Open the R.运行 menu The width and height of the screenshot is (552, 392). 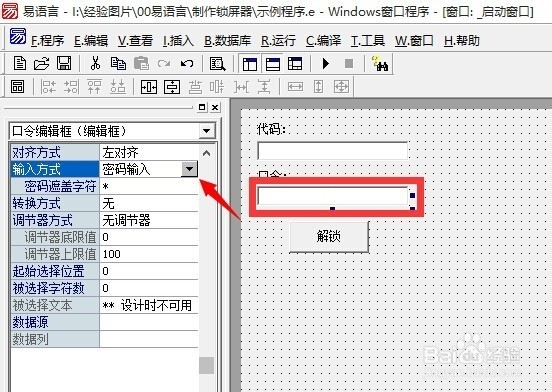pos(278,41)
